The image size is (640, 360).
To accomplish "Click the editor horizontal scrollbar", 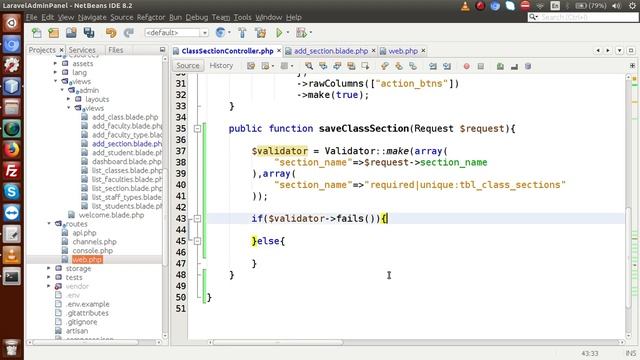I will click(x=278, y=342).
